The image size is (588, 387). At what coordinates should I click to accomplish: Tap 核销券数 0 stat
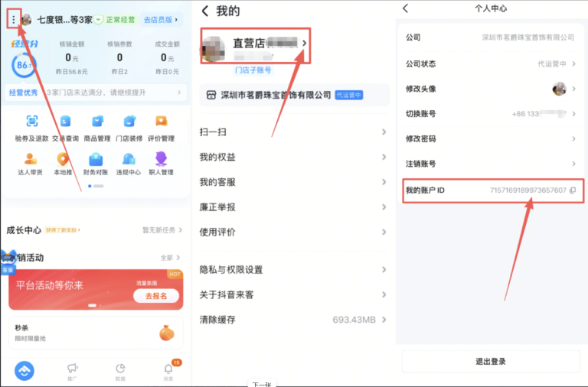[x=119, y=57]
